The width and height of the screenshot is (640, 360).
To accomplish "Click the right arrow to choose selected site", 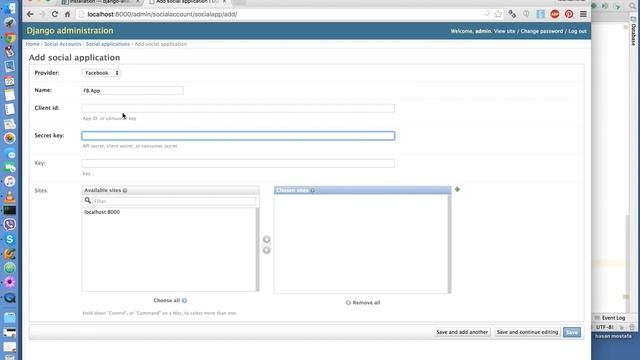I will tap(267, 240).
